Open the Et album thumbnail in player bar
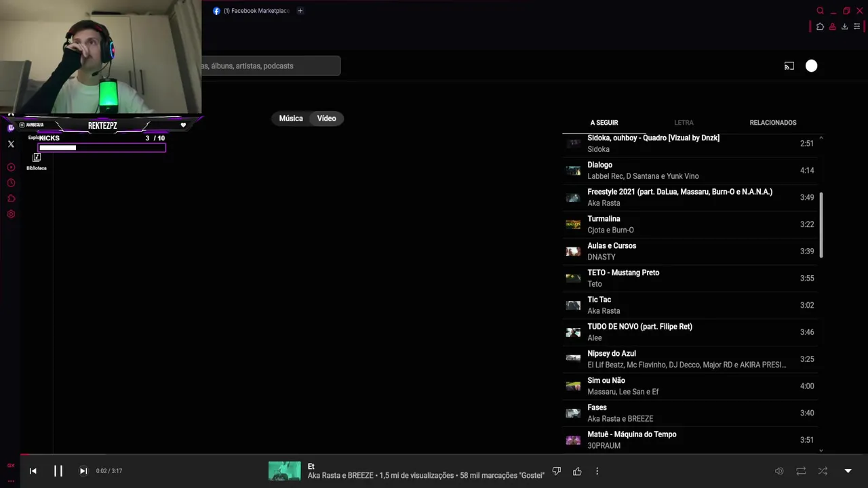Viewport: 868px width, 488px height. pyautogui.click(x=284, y=471)
